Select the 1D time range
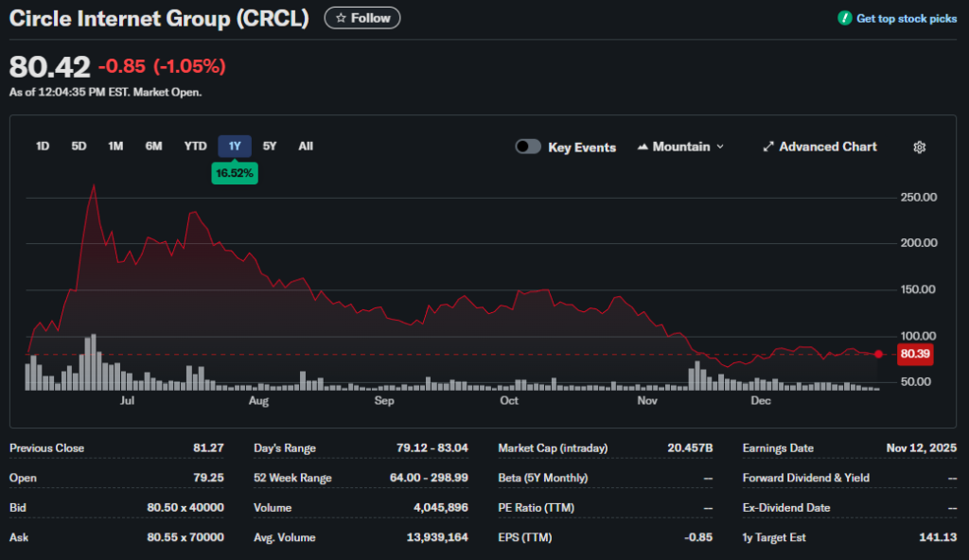The height and width of the screenshot is (560, 969). point(43,147)
